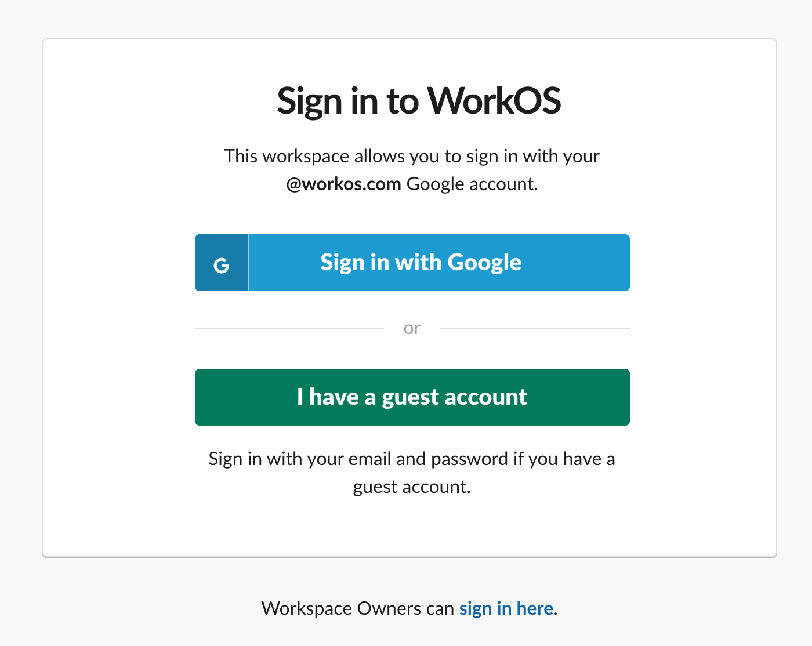Select the guest account description text
812x646 pixels.
[x=412, y=472]
